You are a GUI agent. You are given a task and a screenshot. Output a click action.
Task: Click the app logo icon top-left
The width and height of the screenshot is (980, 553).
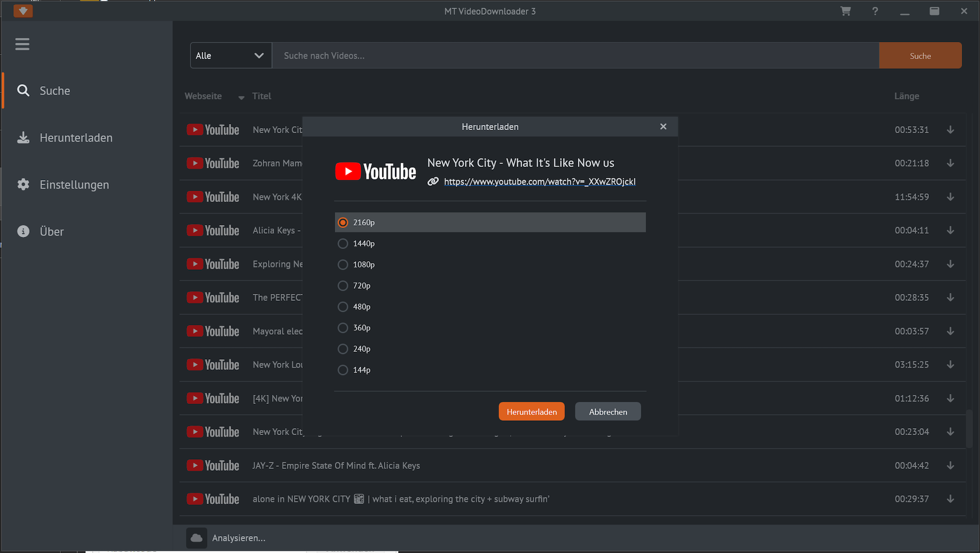[23, 11]
